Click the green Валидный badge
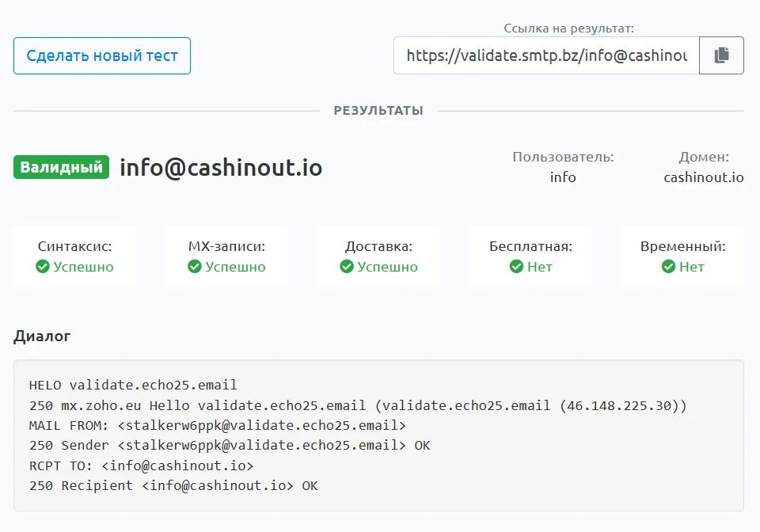 click(x=61, y=167)
